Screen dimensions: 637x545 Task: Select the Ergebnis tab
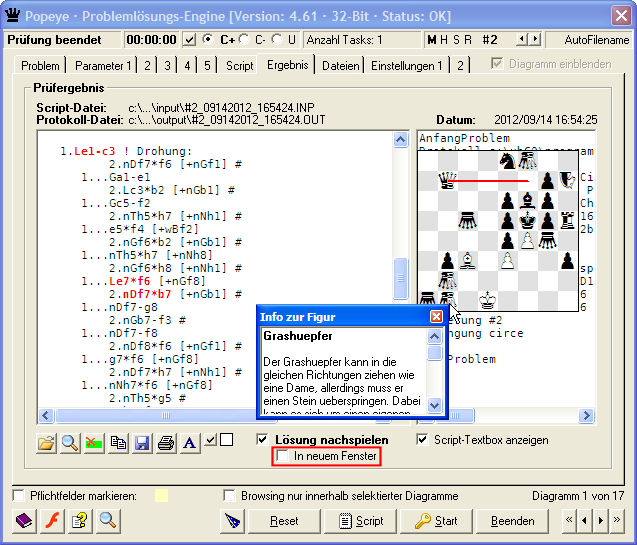(288, 65)
